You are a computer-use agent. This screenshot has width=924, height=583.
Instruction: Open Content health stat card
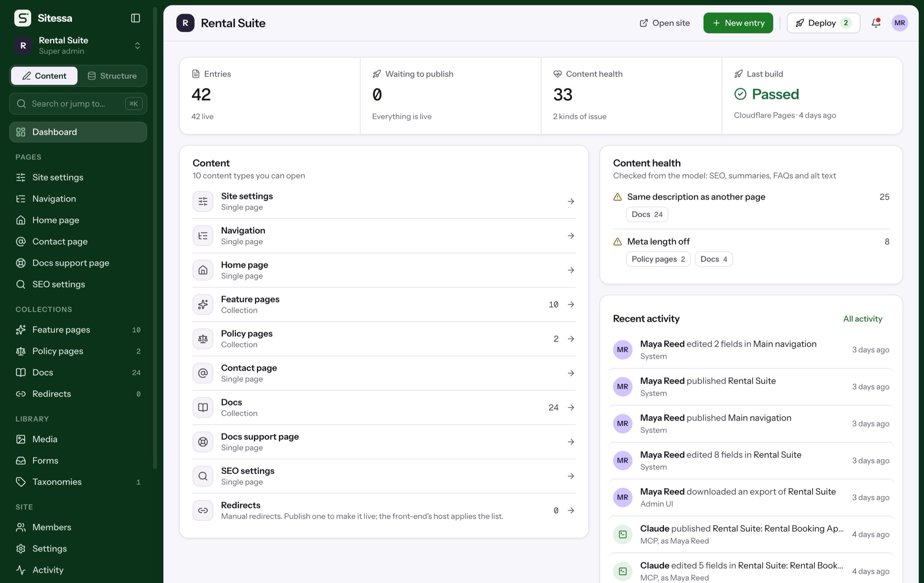coord(631,96)
